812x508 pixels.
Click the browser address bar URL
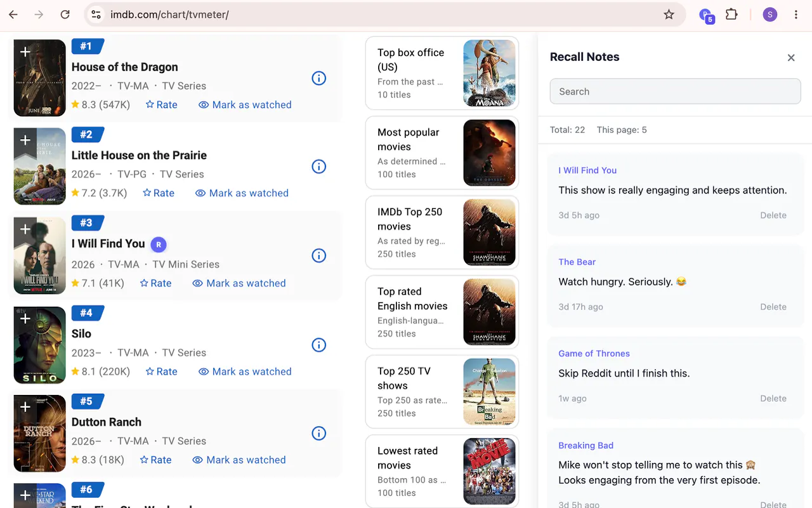(169, 15)
